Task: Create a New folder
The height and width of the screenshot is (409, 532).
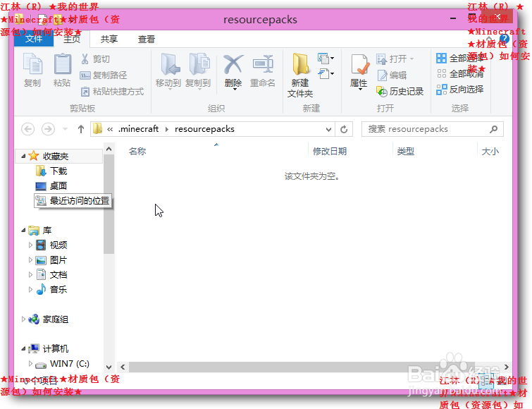Action: (x=300, y=75)
